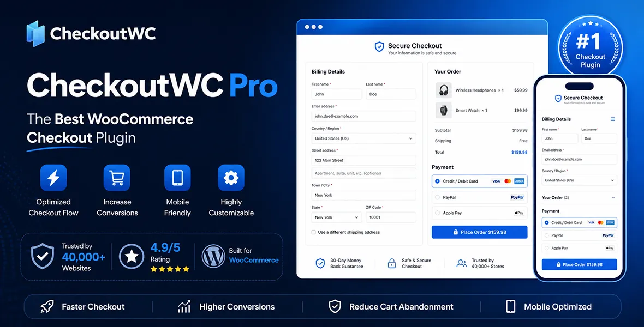Click the Billing Details heading on desktop

(x=328, y=72)
